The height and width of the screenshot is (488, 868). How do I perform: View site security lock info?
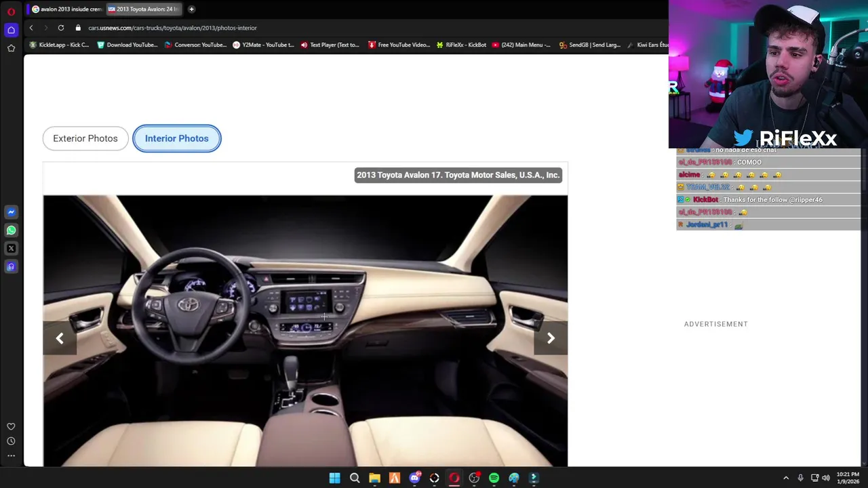(78, 28)
